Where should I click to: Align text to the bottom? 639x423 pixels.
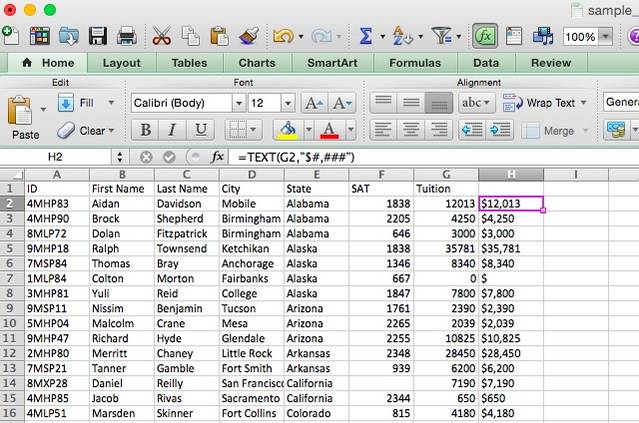pyautogui.click(x=438, y=103)
